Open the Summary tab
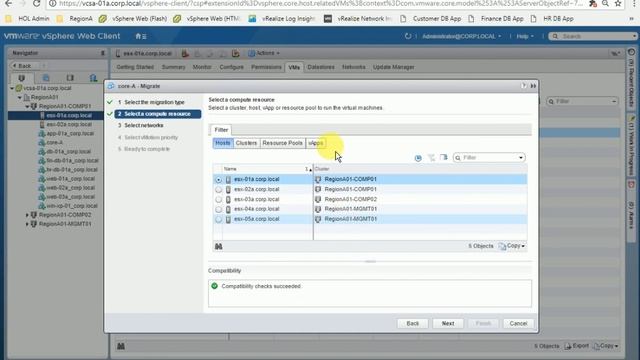 point(173,67)
